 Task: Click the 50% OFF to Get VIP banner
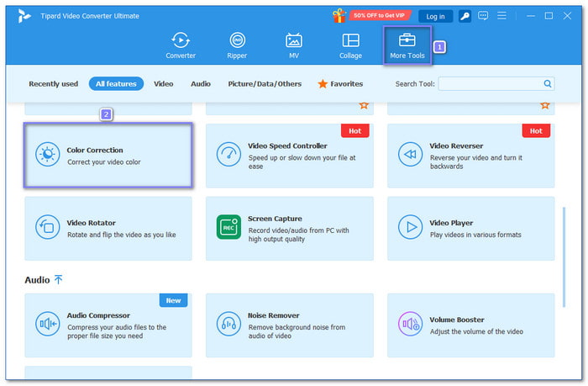click(x=379, y=15)
